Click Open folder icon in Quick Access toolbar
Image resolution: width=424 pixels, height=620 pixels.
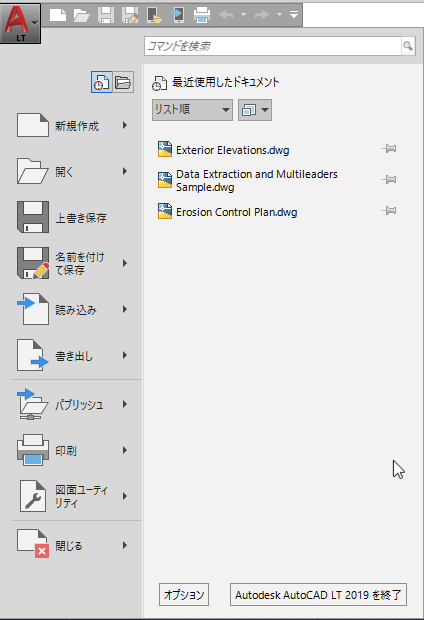pyautogui.click(x=81, y=15)
